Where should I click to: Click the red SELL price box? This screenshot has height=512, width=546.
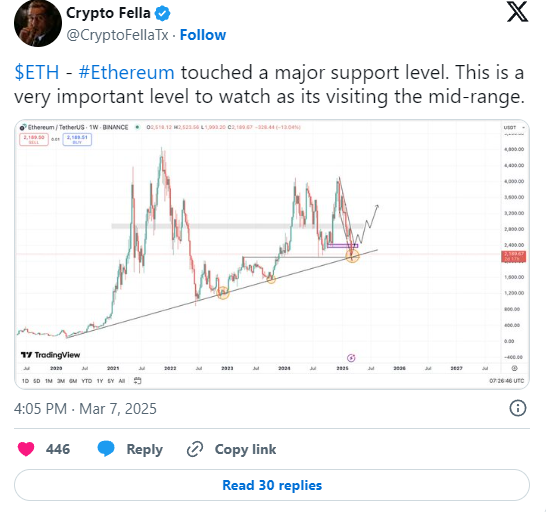[34, 139]
